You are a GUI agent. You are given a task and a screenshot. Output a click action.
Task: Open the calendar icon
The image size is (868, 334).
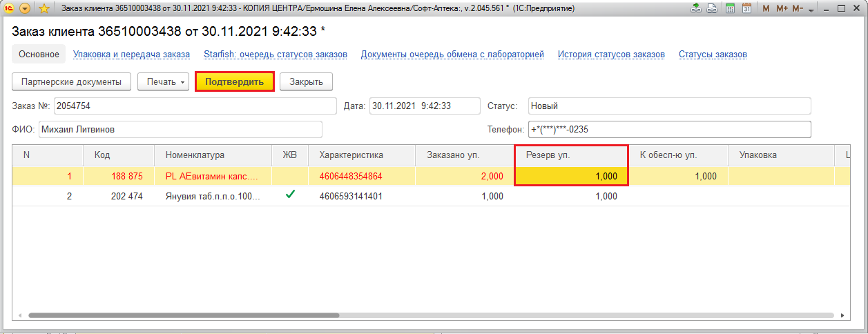pos(746,9)
